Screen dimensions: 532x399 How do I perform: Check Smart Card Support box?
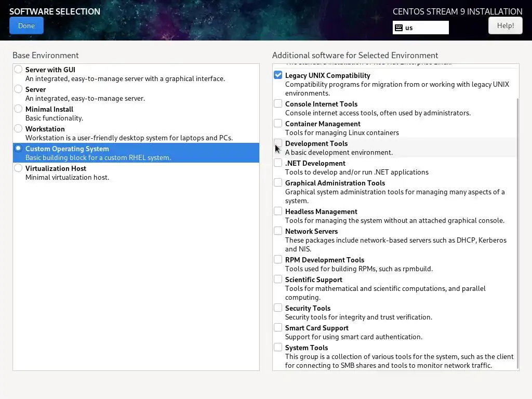pos(278,327)
